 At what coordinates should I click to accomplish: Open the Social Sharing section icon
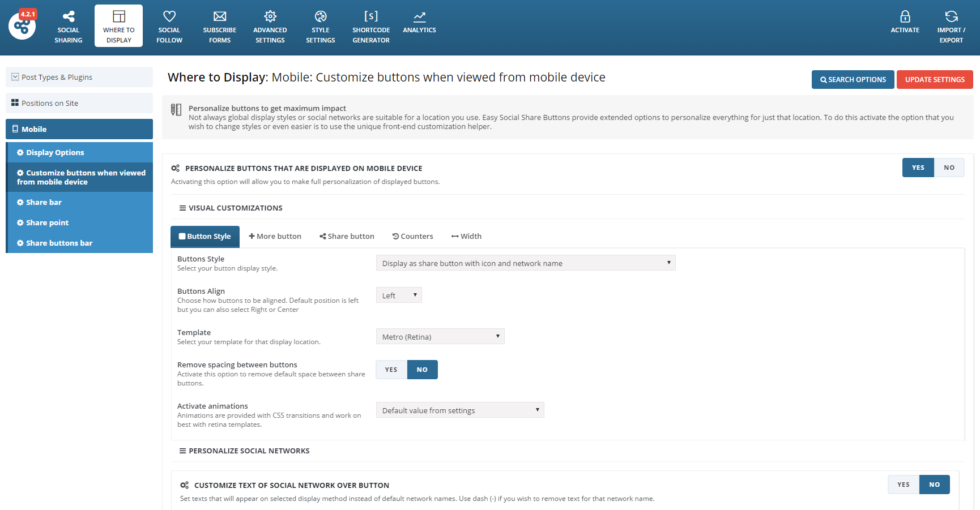[x=69, y=17]
